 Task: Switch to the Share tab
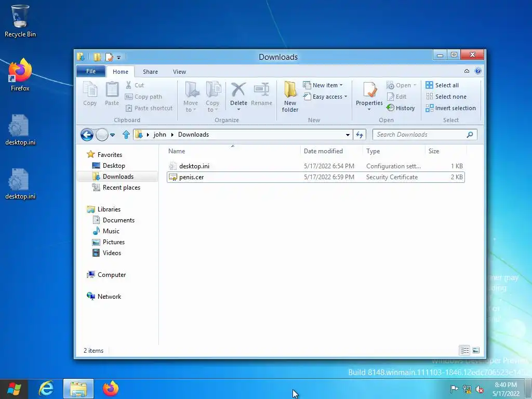(x=150, y=72)
